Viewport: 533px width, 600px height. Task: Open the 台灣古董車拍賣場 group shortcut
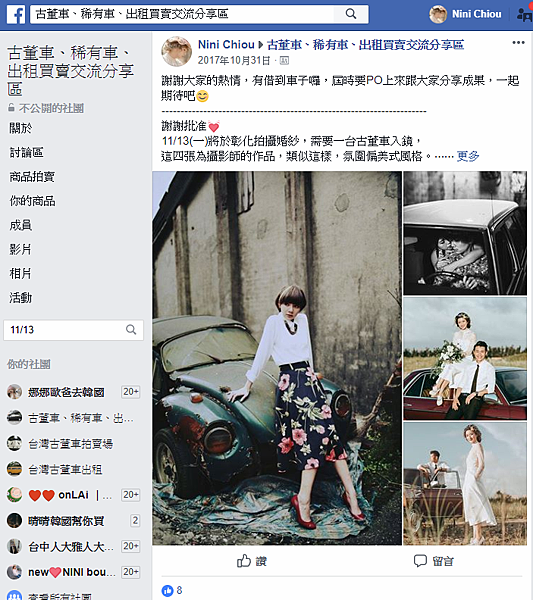[x=71, y=444]
